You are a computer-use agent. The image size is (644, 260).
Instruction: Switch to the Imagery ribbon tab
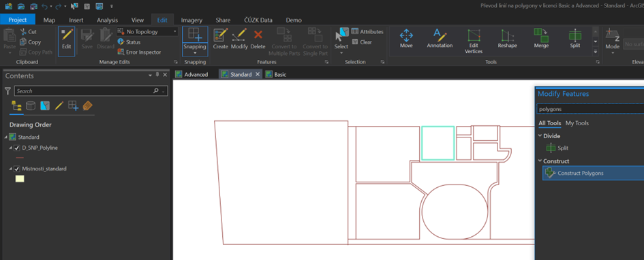[191, 20]
